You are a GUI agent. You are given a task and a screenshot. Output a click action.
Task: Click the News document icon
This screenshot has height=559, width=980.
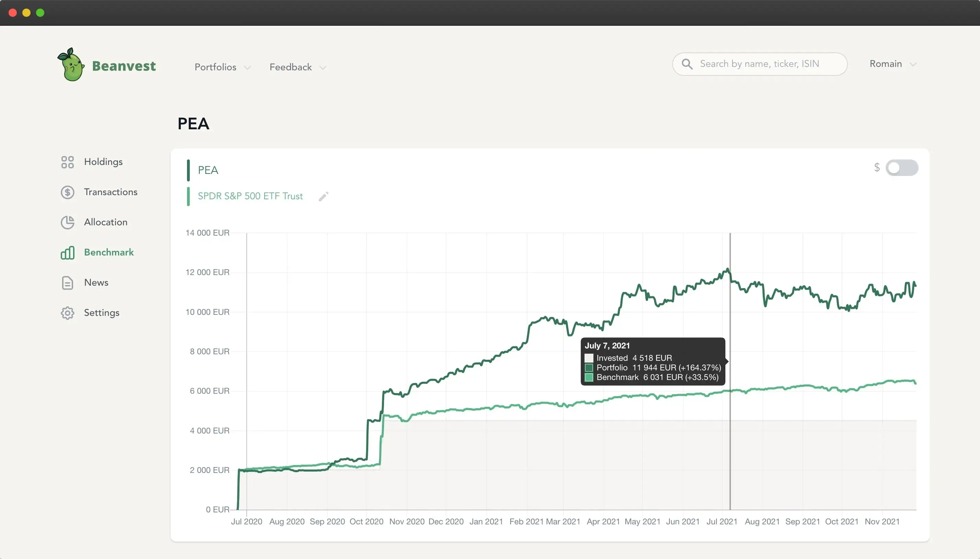coord(67,283)
